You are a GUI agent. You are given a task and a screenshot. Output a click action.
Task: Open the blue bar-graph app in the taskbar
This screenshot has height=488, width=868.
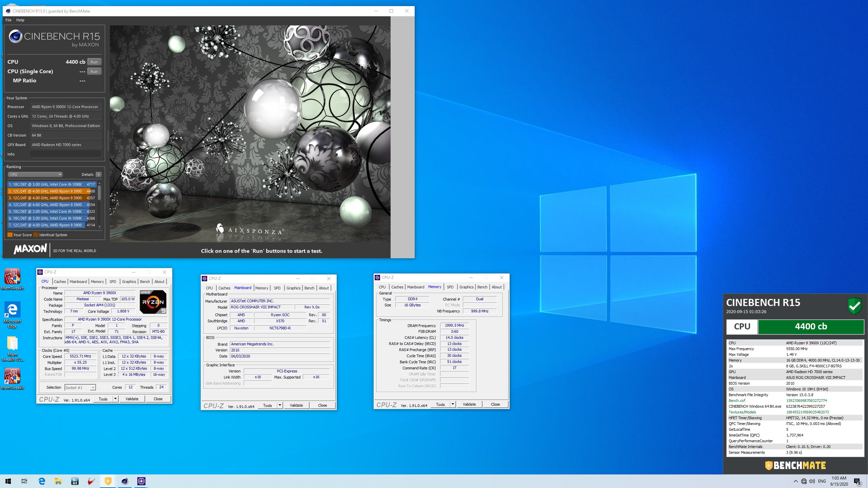[x=75, y=481]
